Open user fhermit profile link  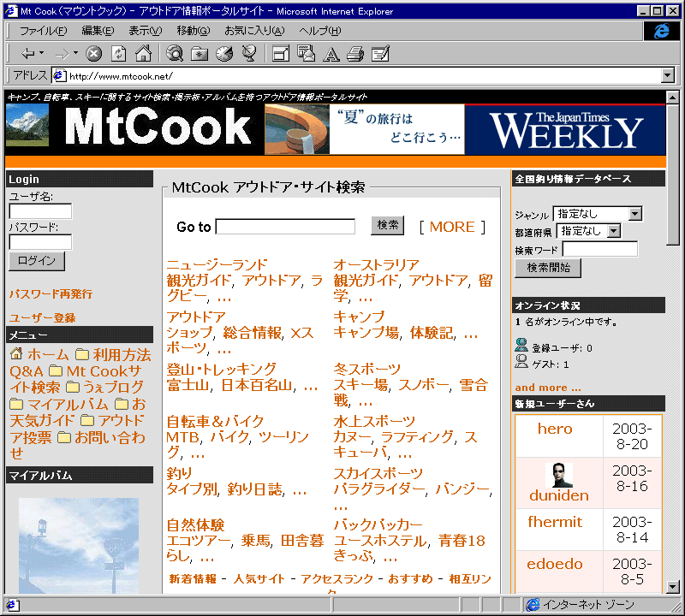tap(555, 522)
